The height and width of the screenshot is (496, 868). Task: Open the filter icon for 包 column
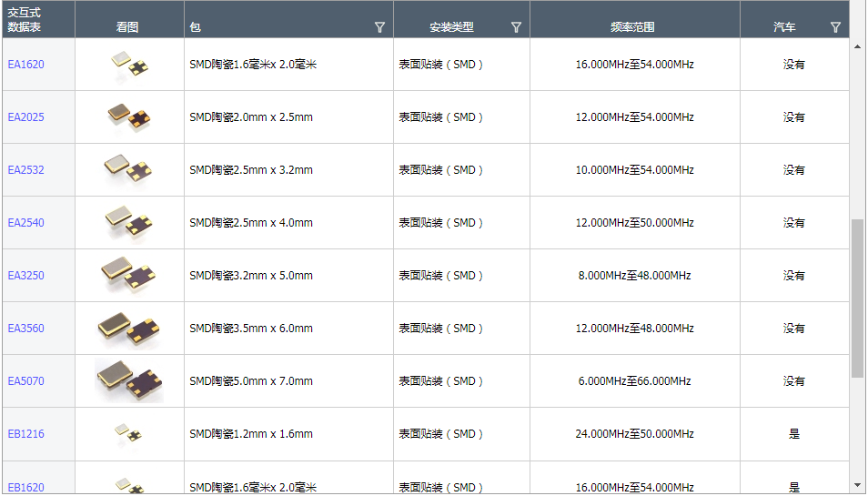379,27
